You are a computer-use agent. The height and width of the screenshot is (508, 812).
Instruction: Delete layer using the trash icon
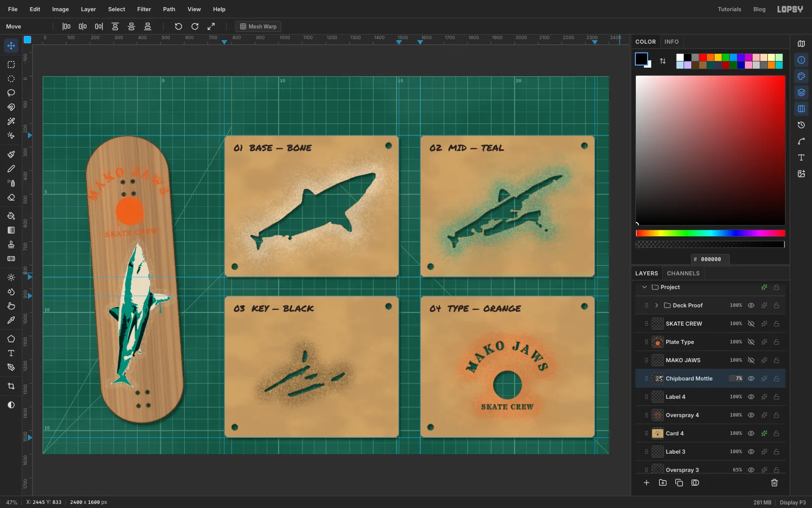click(x=774, y=483)
